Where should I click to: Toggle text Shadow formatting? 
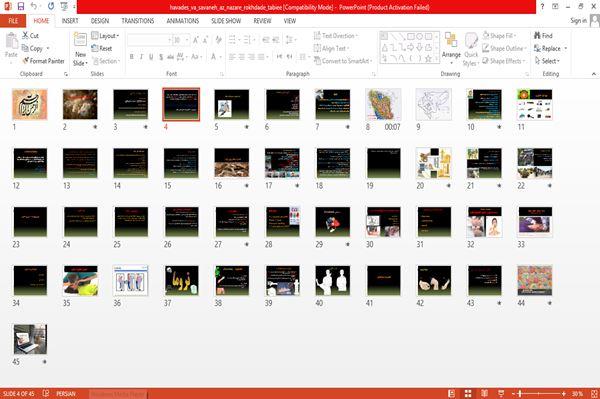point(161,57)
